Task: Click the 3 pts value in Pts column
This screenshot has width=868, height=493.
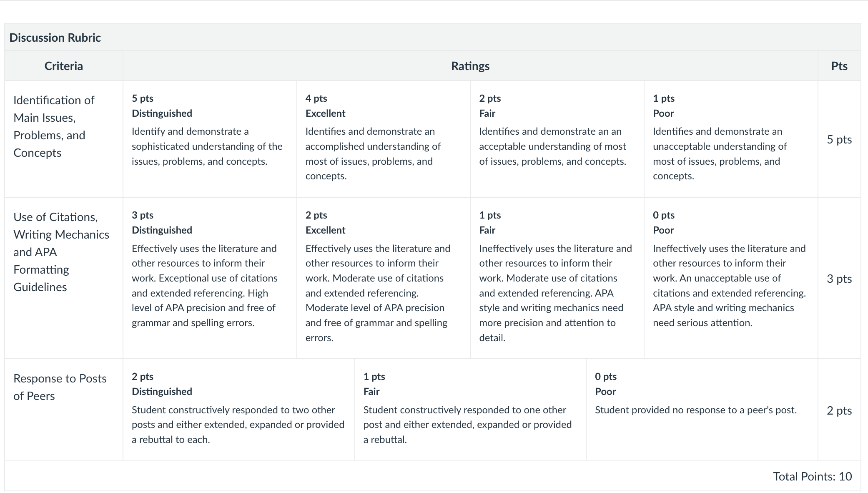Action: (x=839, y=279)
